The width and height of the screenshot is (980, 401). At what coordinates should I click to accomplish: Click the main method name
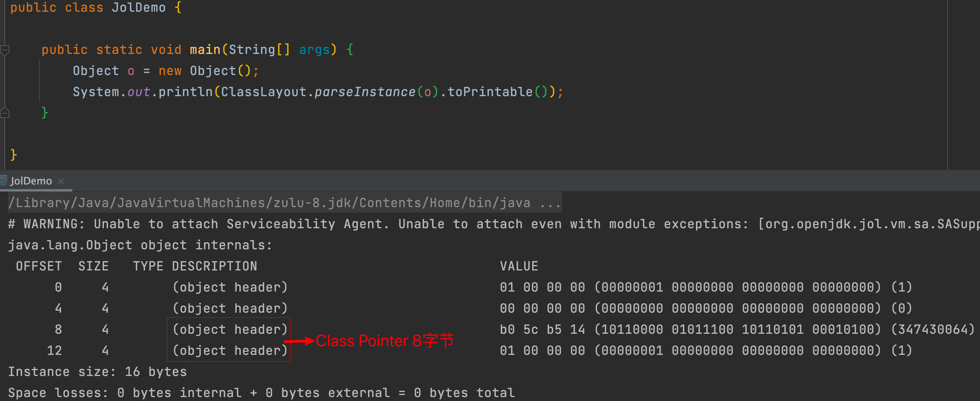pyautogui.click(x=205, y=50)
